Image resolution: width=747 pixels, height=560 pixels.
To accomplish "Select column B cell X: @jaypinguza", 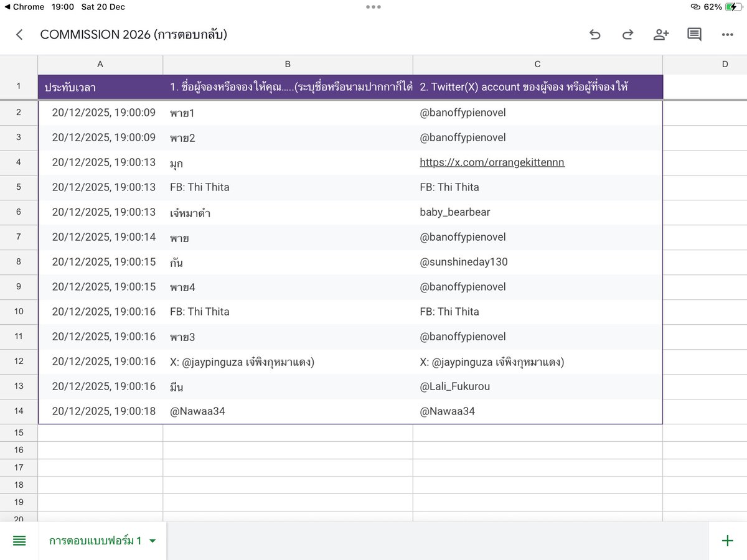I will (288, 362).
